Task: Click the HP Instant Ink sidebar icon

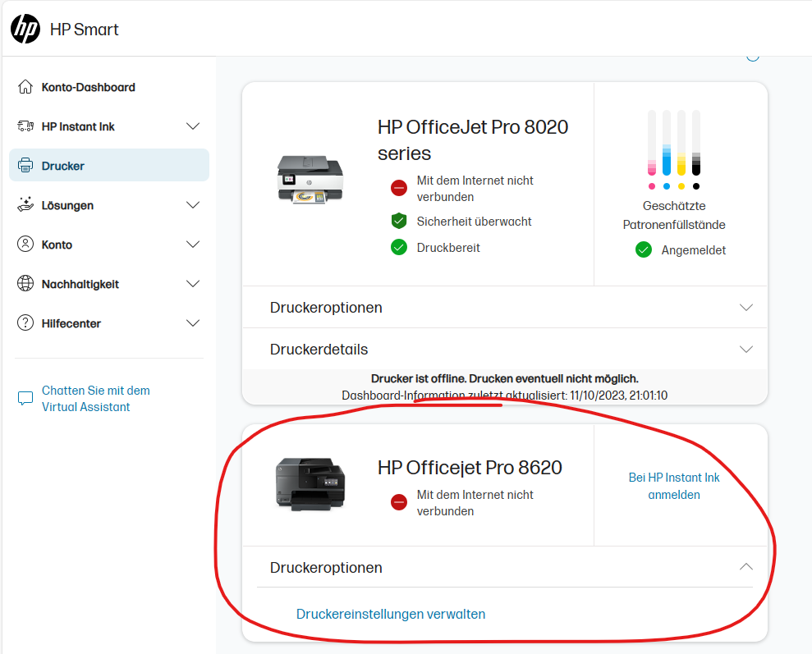Action: [25, 126]
